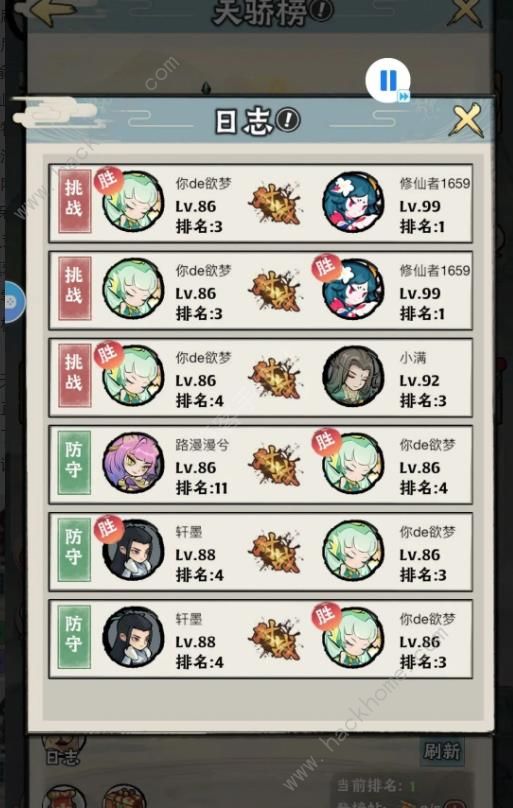
Task: Open the 日志 icon at bottom left
Action: 63,751
